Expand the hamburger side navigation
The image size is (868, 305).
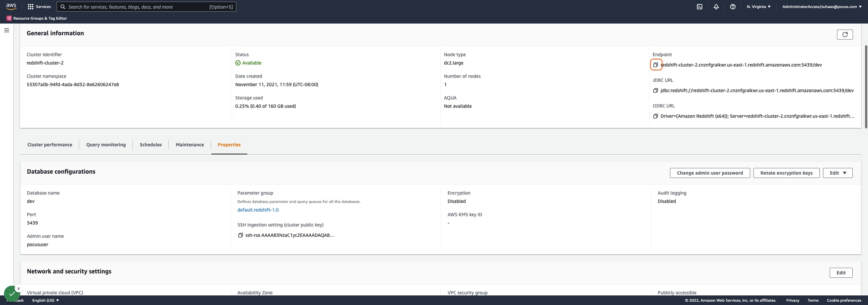(6, 30)
